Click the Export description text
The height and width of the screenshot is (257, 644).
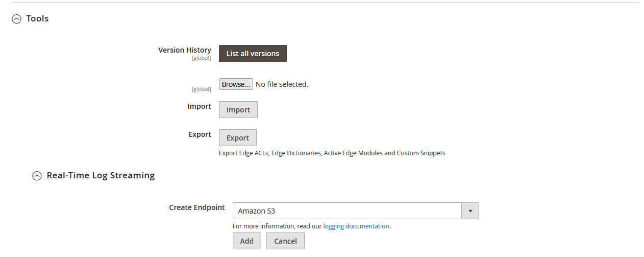click(332, 153)
